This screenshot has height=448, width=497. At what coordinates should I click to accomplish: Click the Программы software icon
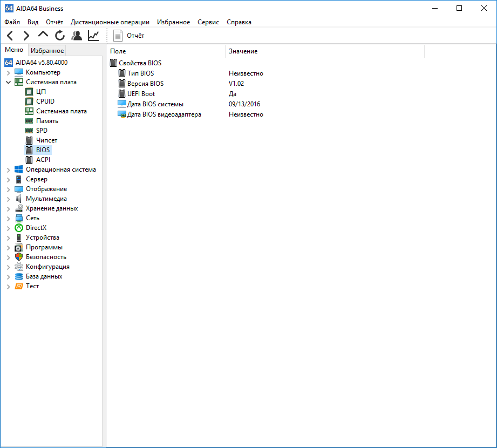[19, 247]
